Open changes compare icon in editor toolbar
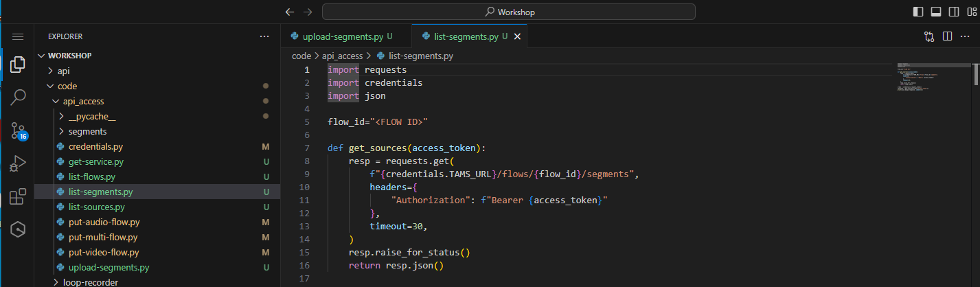980x287 pixels. pos(929,36)
